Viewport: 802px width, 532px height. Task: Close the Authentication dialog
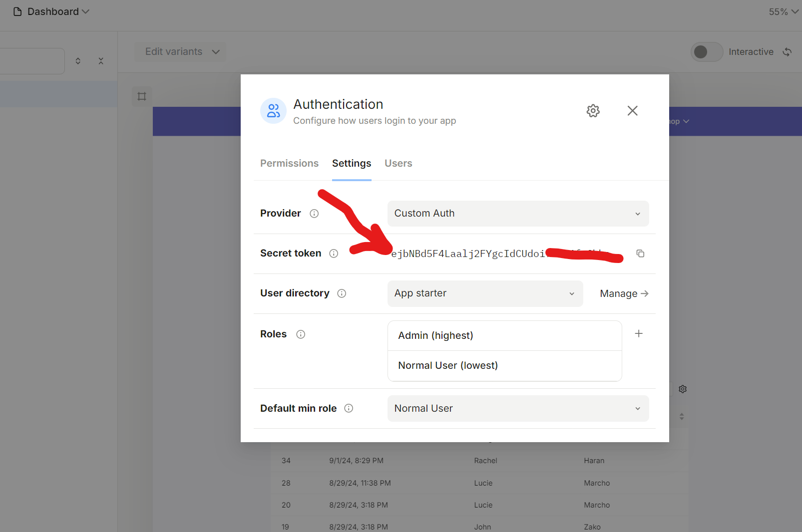tap(632, 111)
